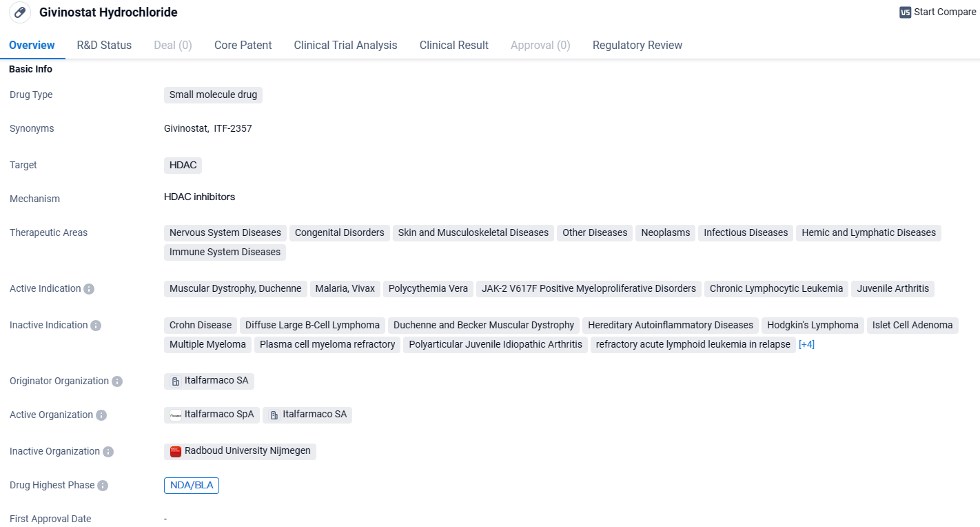Click info icon beside Originator Organization
Viewport: 980px width, 527px height.
pos(117,381)
